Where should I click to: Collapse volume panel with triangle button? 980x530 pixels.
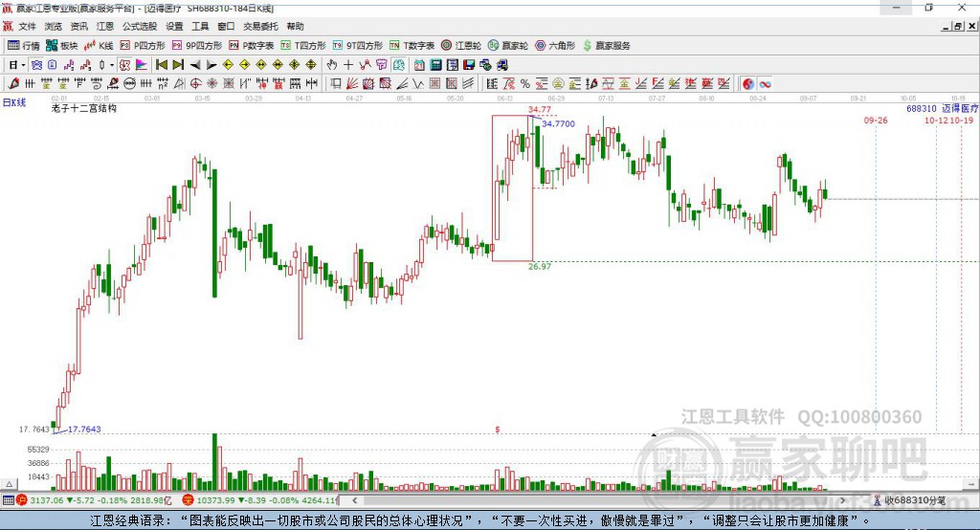[10, 484]
